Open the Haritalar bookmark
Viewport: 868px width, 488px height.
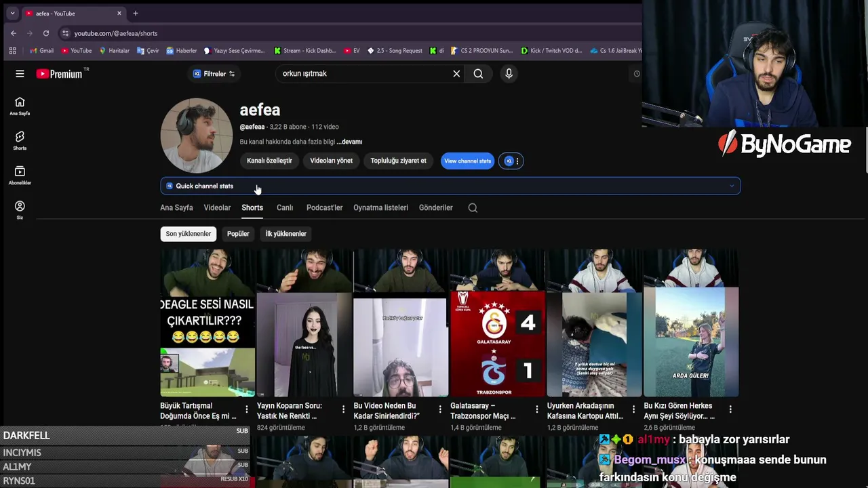(114, 51)
